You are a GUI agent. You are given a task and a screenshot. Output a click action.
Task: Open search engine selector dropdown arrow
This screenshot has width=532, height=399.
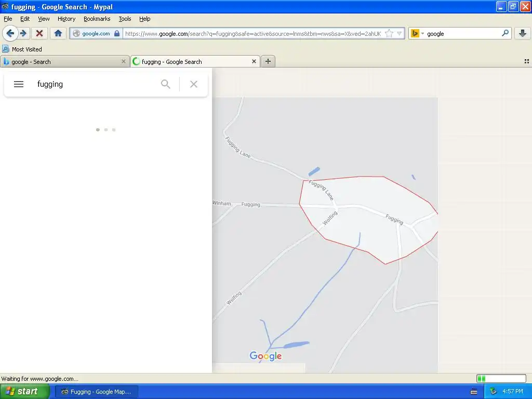pos(422,34)
